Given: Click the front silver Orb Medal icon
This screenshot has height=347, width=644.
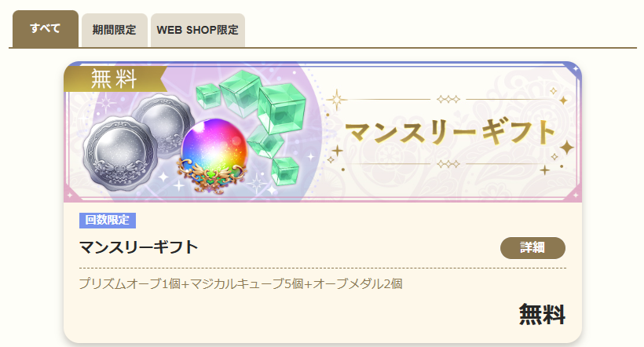Looking at the screenshot, I should click(119, 154).
